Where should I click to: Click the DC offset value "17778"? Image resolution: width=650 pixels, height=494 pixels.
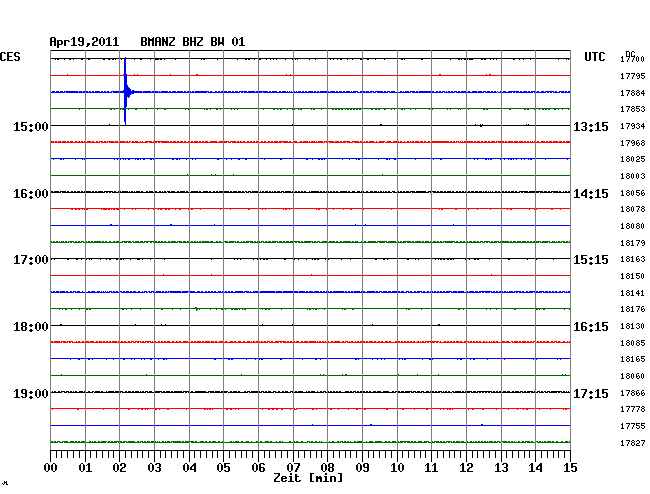pos(633,409)
